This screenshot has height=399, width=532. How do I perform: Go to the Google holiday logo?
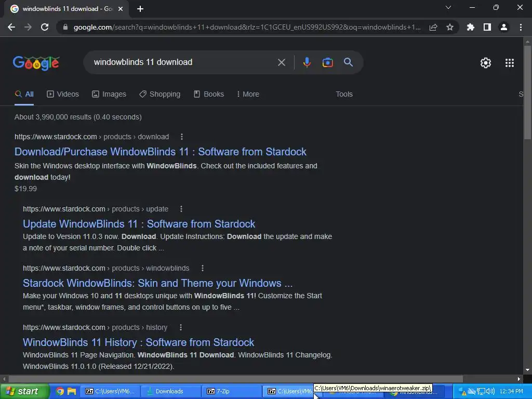pyautogui.click(x=36, y=63)
